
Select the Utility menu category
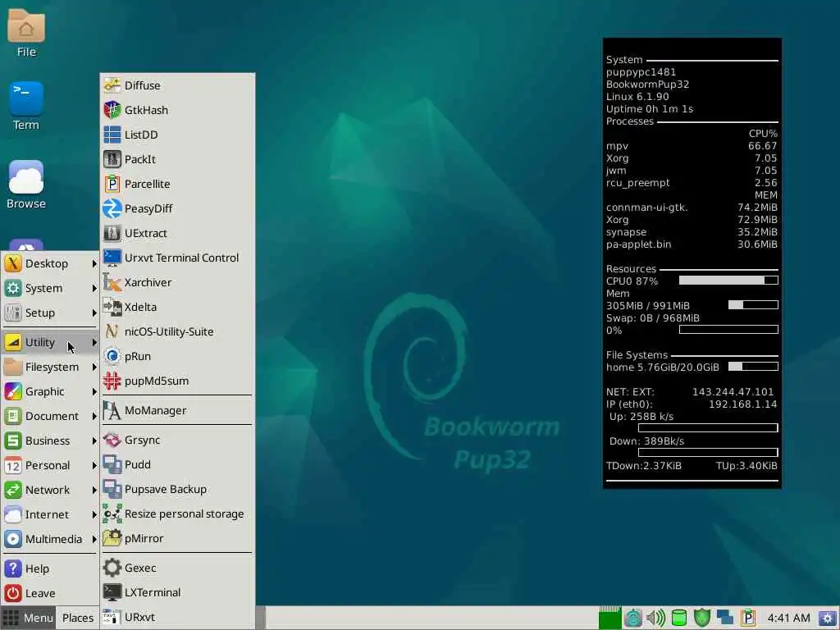[x=50, y=342]
